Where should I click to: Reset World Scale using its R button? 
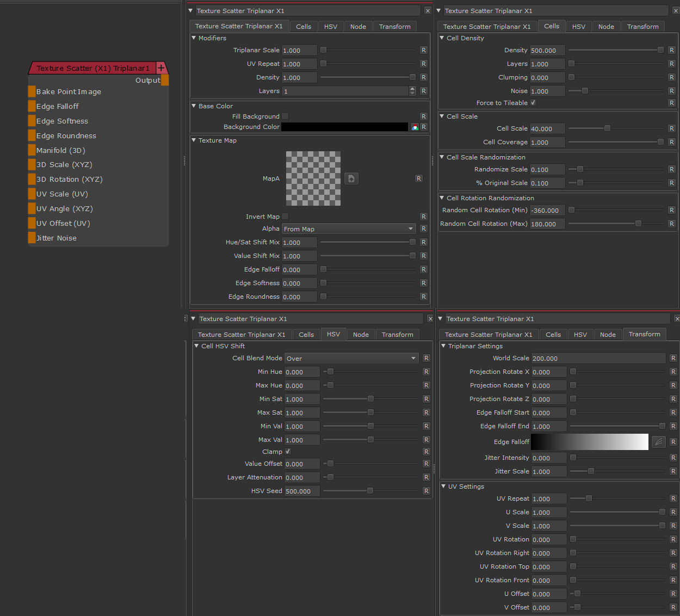tap(673, 358)
